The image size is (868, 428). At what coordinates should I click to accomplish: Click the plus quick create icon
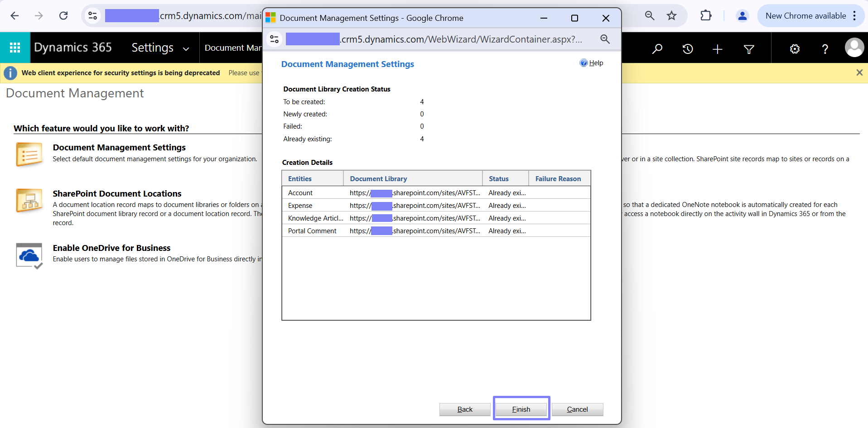coord(718,49)
